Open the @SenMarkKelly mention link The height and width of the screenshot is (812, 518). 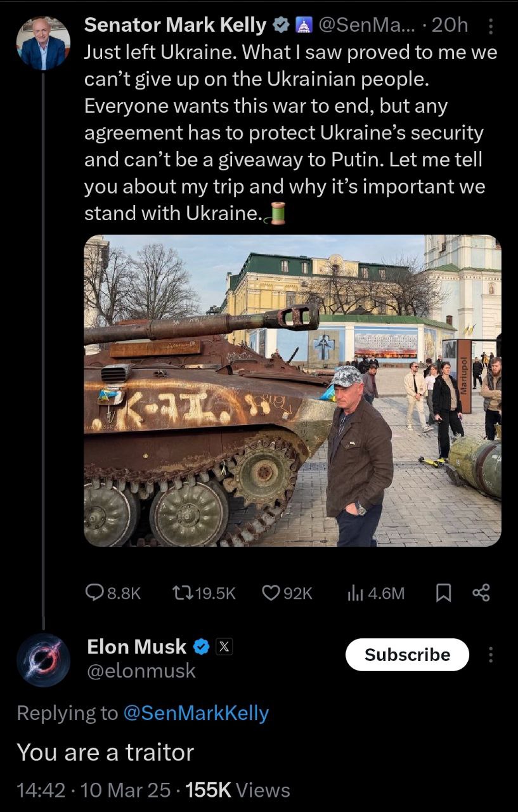[x=195, y=713]
